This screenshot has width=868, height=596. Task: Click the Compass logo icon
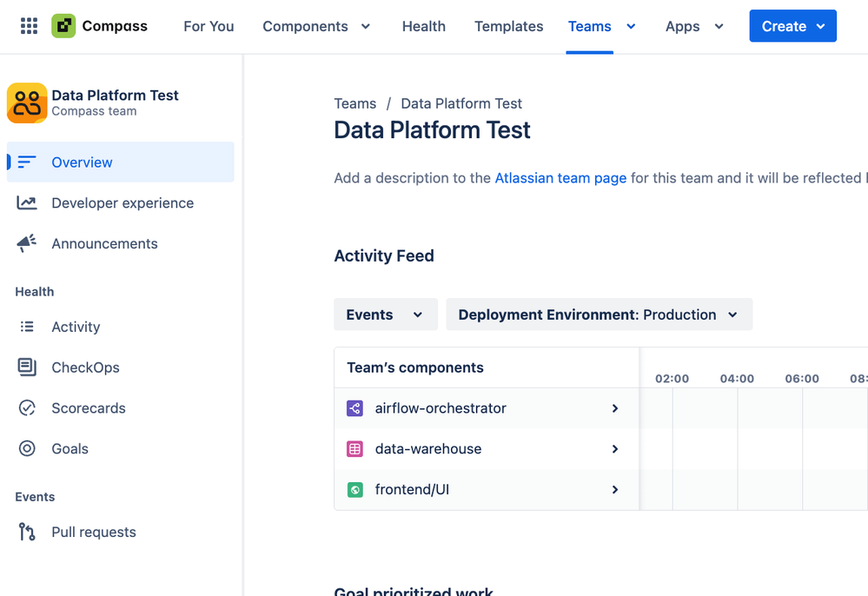pos(63,26)
